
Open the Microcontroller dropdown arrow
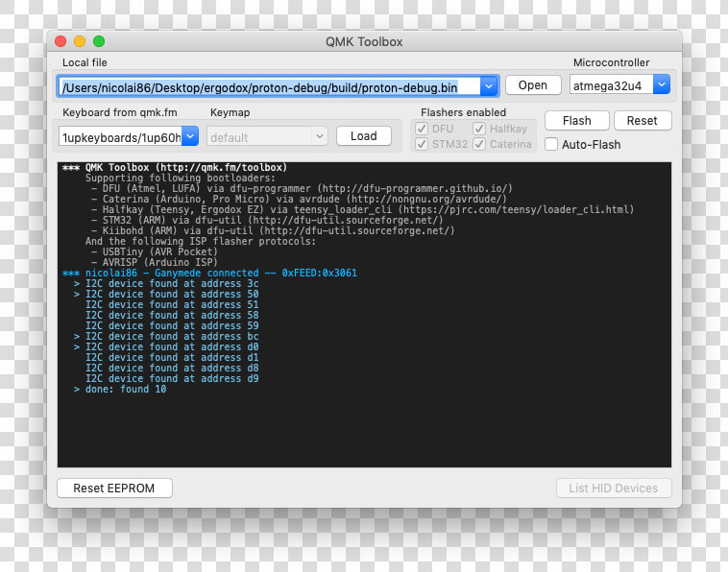[x=662, y=84]
